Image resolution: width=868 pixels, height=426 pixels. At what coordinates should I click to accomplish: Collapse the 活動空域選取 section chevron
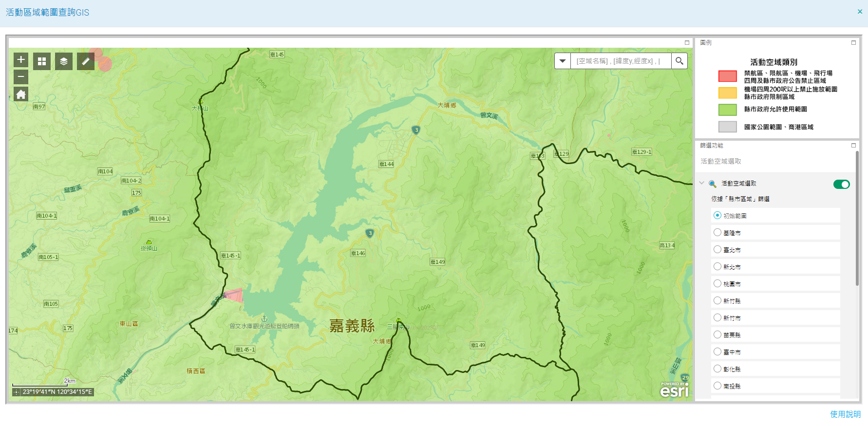coord(702,184)
